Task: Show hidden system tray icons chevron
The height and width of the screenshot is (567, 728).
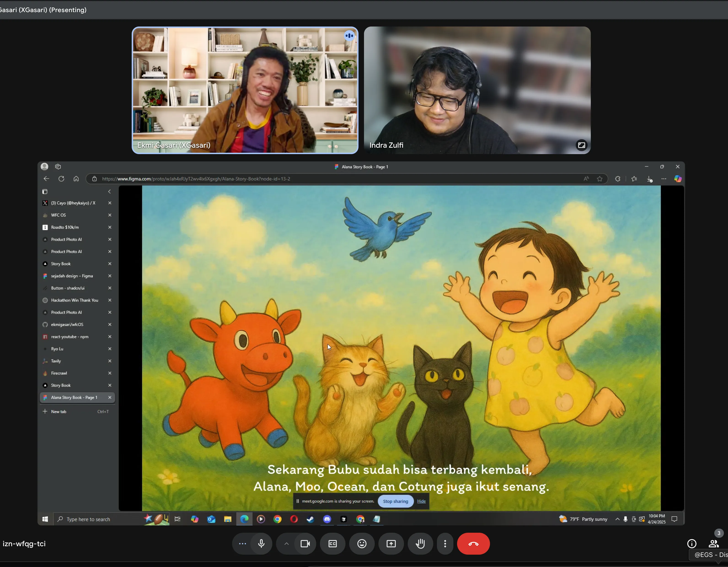Action: click(617, 519)
